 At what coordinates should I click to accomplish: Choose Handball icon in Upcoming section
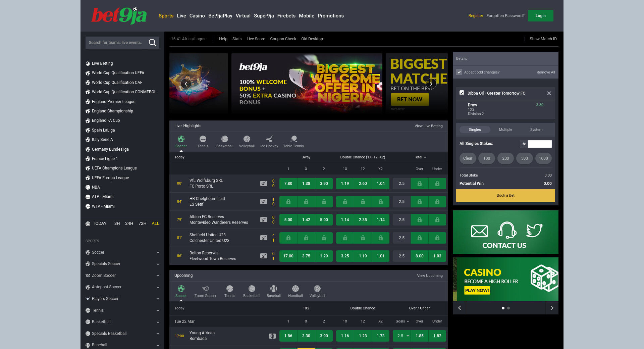(x=295, y=289)
